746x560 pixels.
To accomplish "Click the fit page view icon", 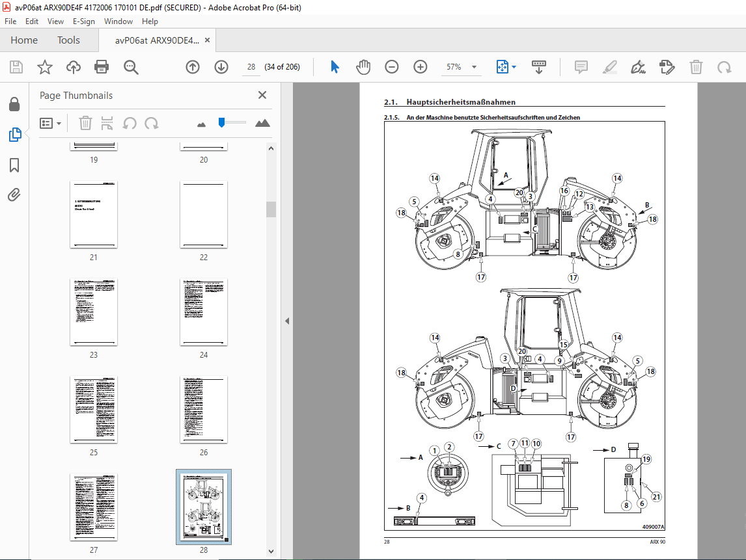I will 503,67.
